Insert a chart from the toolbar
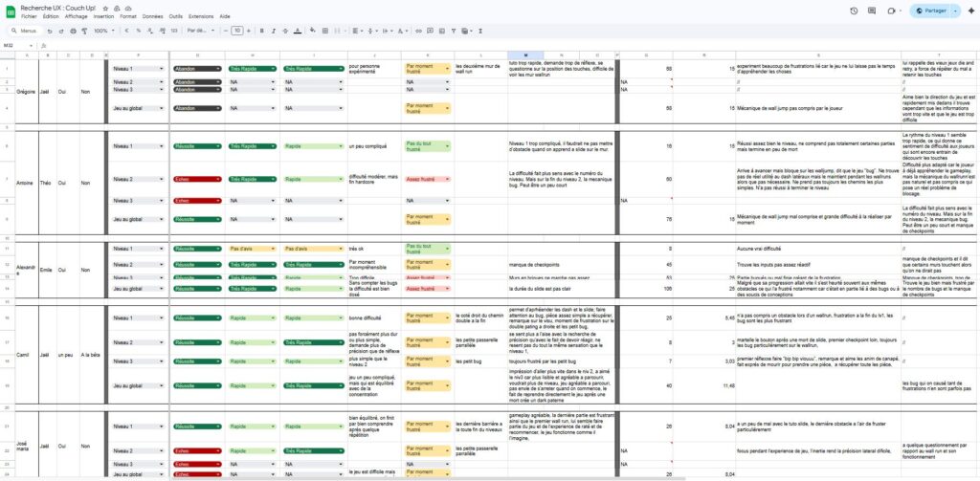The image size is (980, 481). pyautogui.click(x=442, y=31)
